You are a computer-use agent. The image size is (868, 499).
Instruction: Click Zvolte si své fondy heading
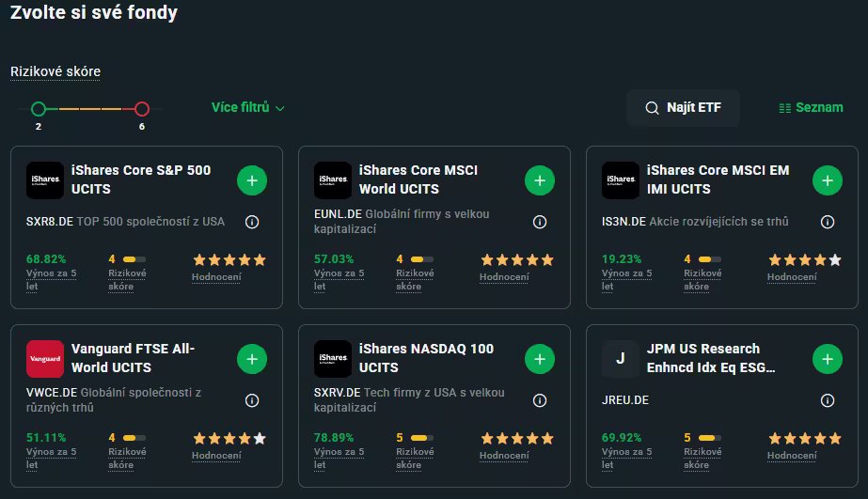click(94, 12)
